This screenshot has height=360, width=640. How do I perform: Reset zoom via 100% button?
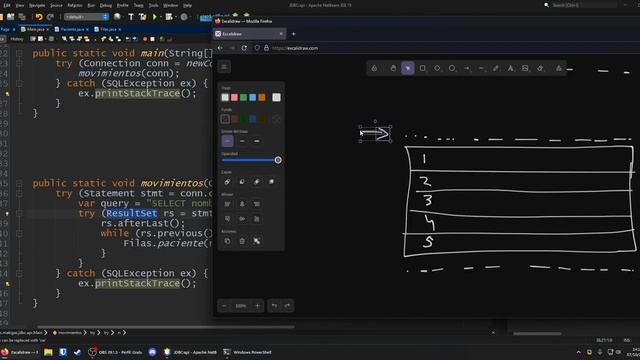point(241,306)
